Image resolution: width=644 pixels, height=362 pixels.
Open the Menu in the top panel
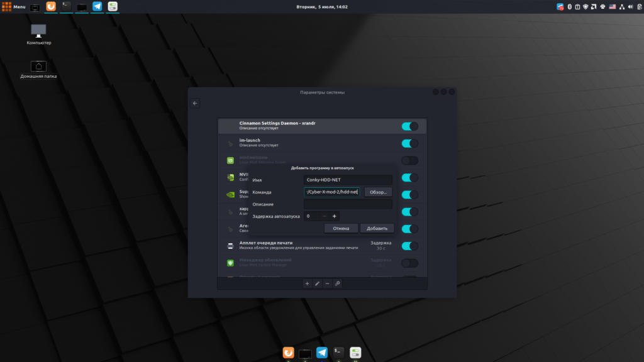point(14,7)
